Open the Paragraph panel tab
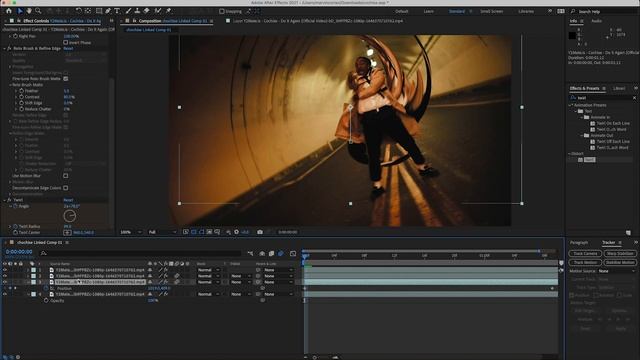The width and height of the screenshot is (640, 360). (x=579, y=243)
